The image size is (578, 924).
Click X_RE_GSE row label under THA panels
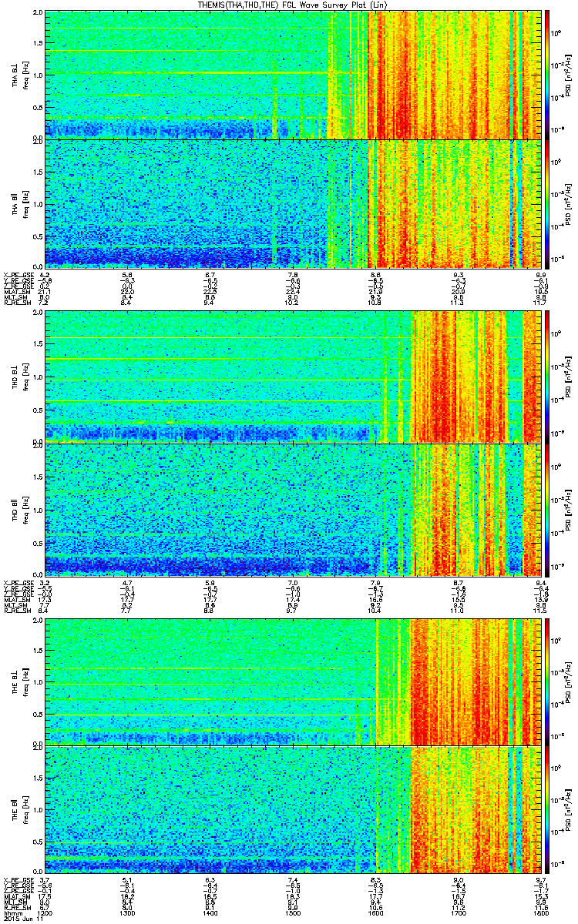coord(18,274)
